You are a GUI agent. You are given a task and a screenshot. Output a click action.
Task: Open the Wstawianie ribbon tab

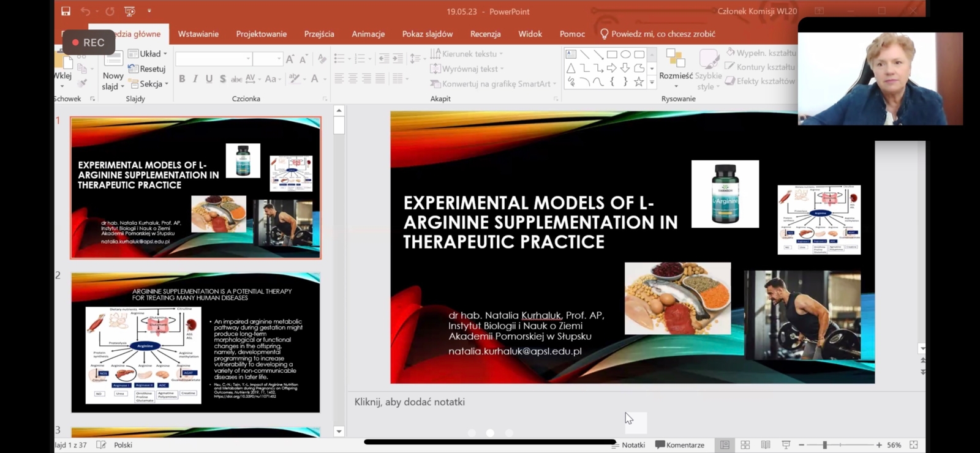[x=198, y=34]
